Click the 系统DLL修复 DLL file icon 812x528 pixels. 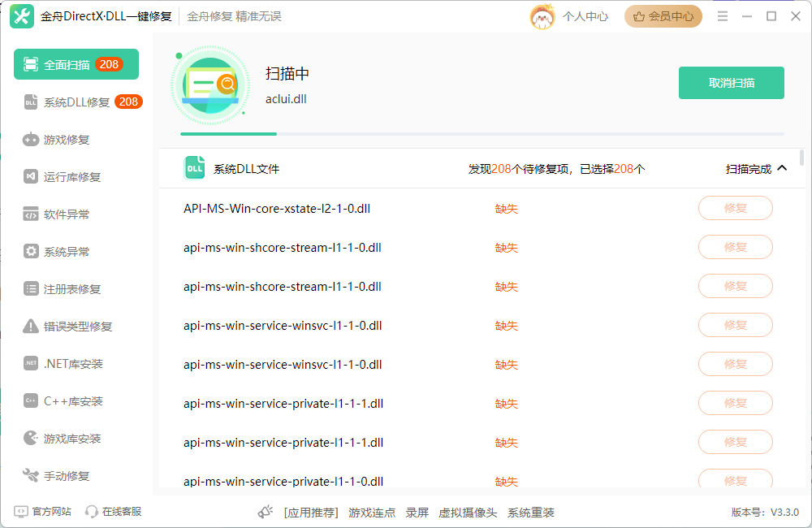coord(31,102)
